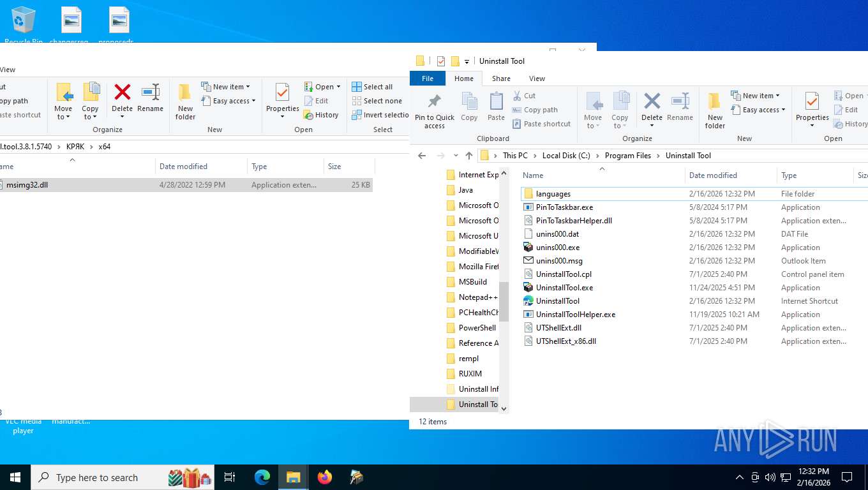Expand Copy to dropdown in left window
This screenshot has width=868, height=490.
(x=90, y=113)
